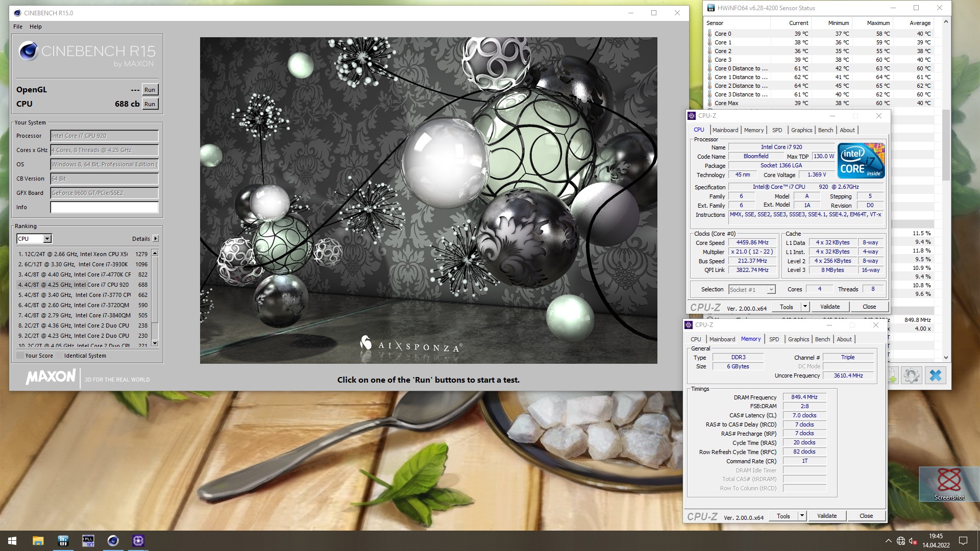
Task: Toggle Identical System legend checkbox
Action: click(59, 356)
